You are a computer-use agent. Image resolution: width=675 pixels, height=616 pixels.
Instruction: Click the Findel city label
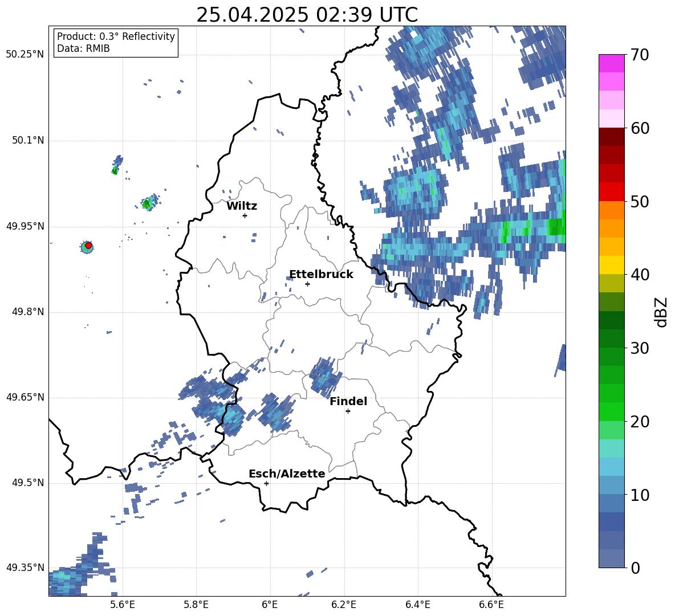pyautogui.click(x=348, y=401)
